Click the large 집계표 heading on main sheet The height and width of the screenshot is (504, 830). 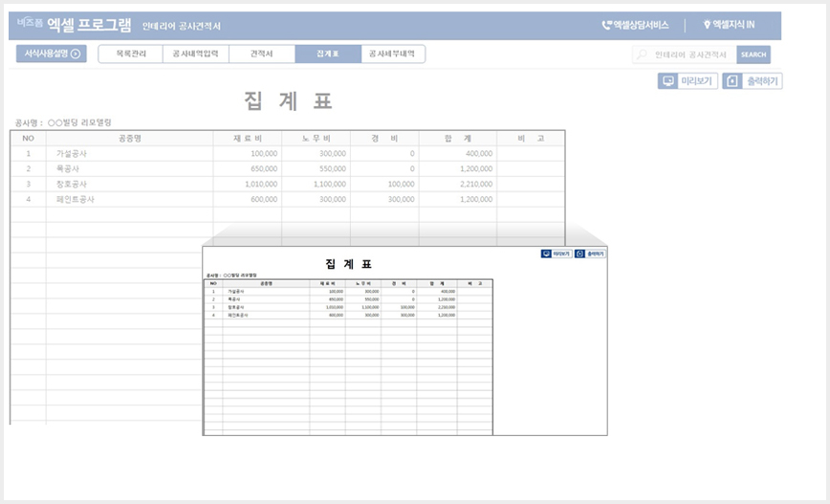tap(288, 101)
